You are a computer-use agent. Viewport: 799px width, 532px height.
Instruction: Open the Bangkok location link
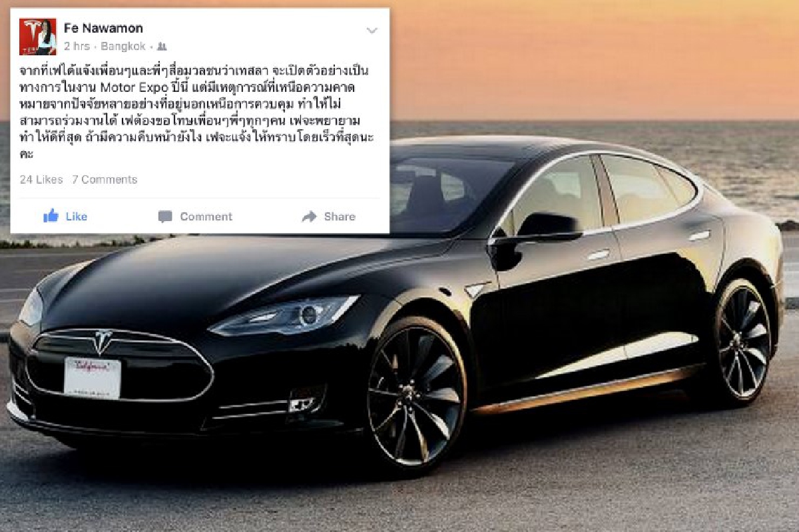[x=124, y=47]
